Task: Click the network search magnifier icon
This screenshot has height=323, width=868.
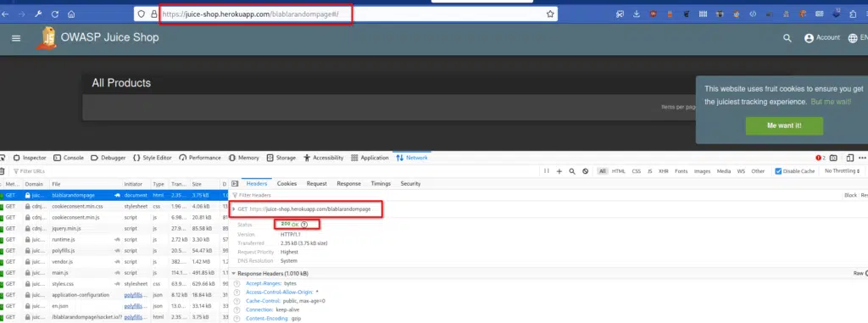Action: (x=572, y=171)
